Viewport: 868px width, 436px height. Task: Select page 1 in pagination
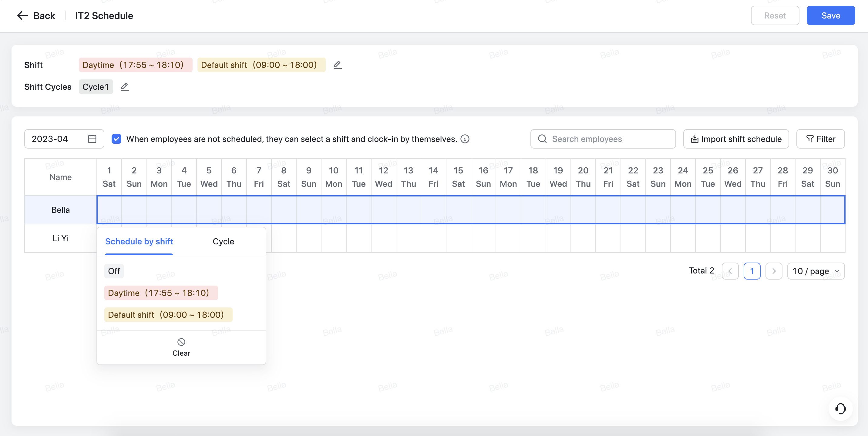pos(752,271)
